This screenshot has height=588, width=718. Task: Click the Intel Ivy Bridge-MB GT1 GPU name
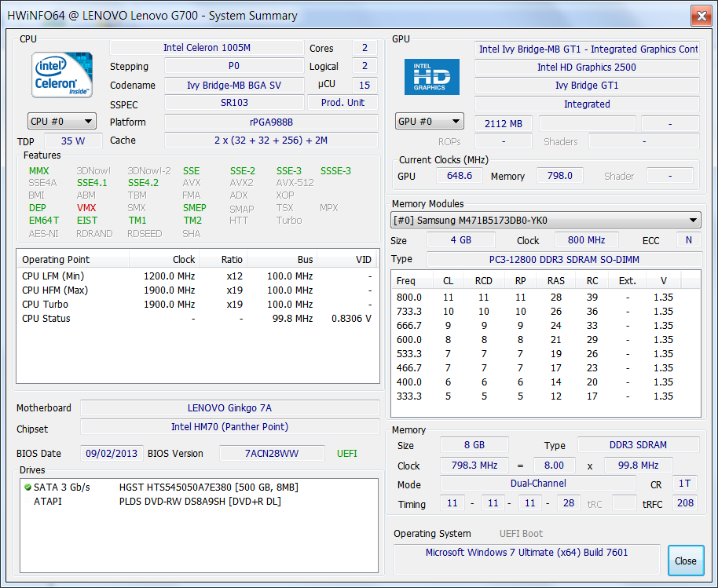(587, 49)
